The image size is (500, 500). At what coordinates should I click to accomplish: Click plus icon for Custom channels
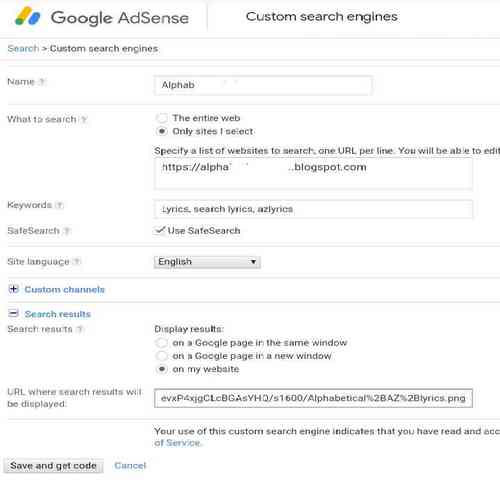(x=14, y=289)
